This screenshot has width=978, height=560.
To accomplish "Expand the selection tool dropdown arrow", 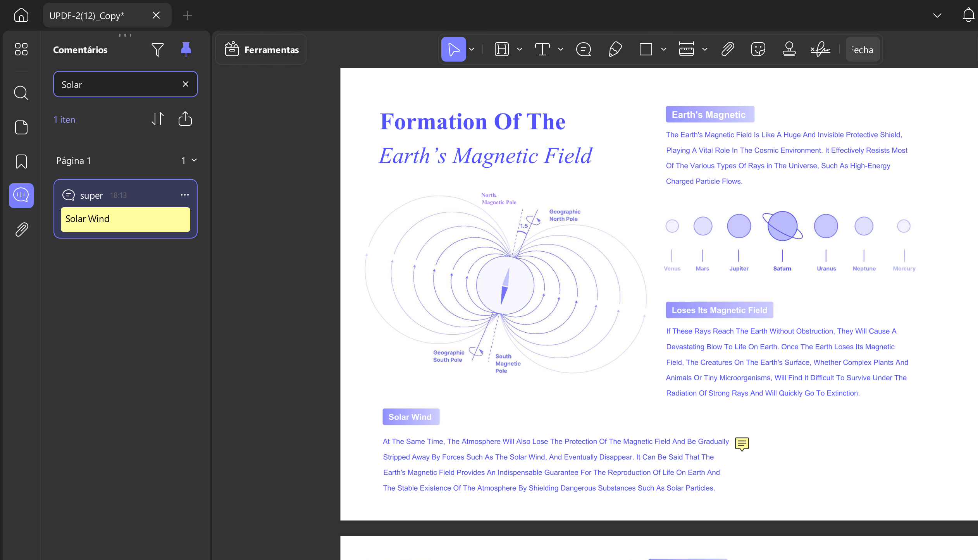I will point(472,49).
